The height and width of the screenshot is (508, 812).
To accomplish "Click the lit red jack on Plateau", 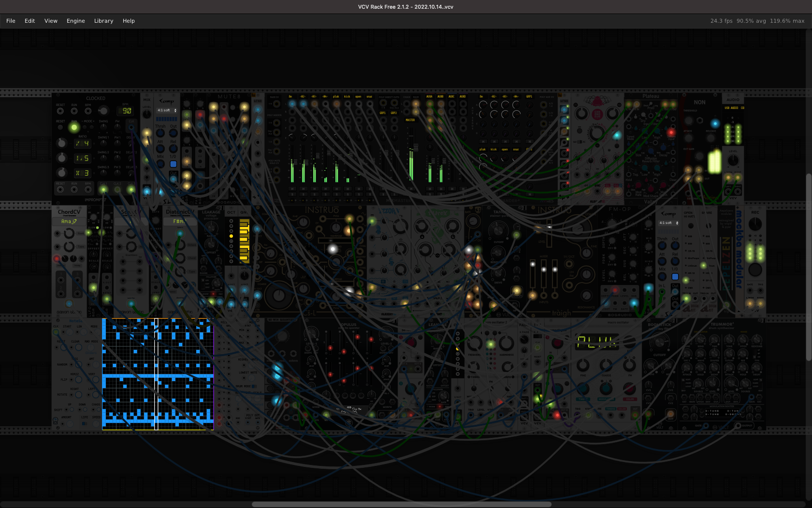I will 671,133.
